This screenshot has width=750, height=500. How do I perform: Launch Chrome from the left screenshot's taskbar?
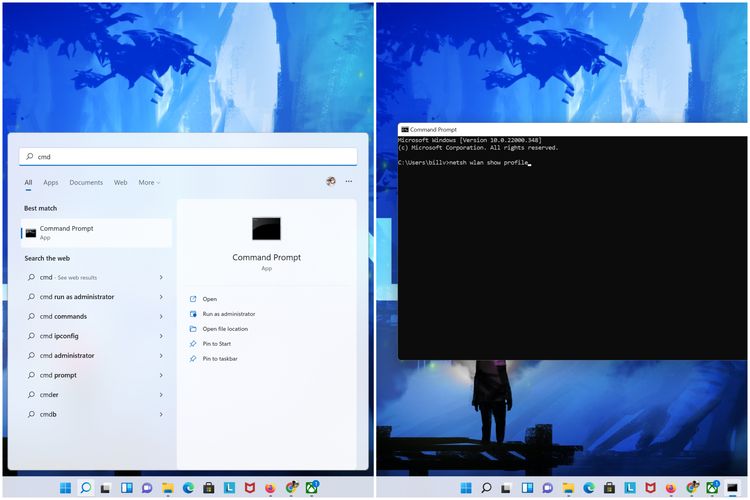[291, 488]
